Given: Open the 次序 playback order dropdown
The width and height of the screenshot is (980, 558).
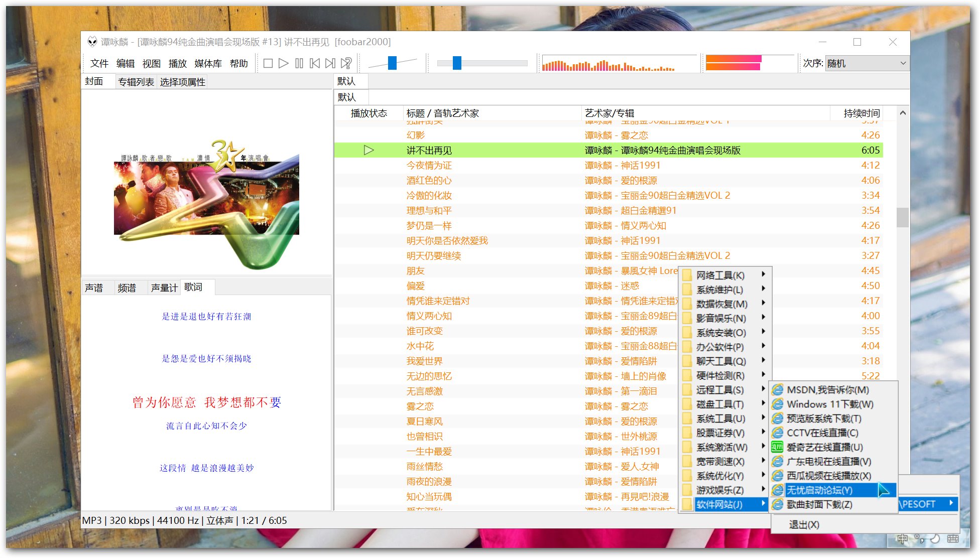Looking at the screenshot, I should click(867, 63).
